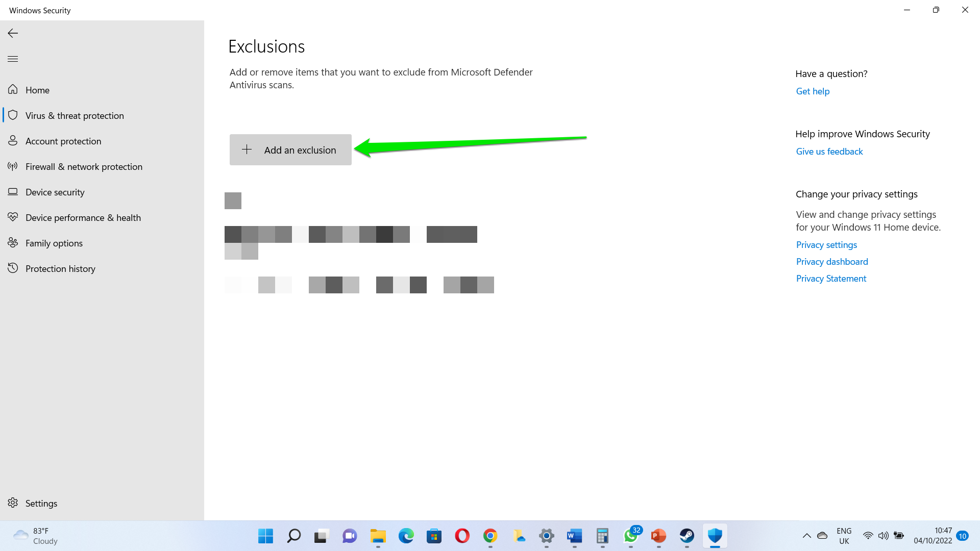Viewport: 980px width, 551px height.
Task: Open Device performance & health section
Action: click(x=84, y=217)
